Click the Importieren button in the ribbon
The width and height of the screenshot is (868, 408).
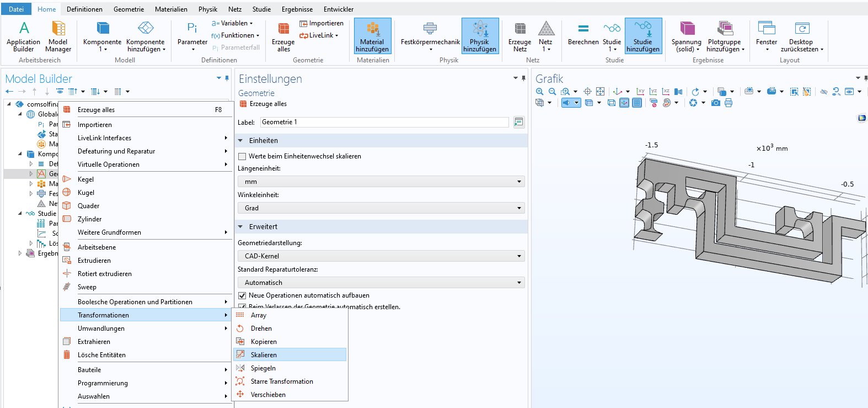coord(322,23)
